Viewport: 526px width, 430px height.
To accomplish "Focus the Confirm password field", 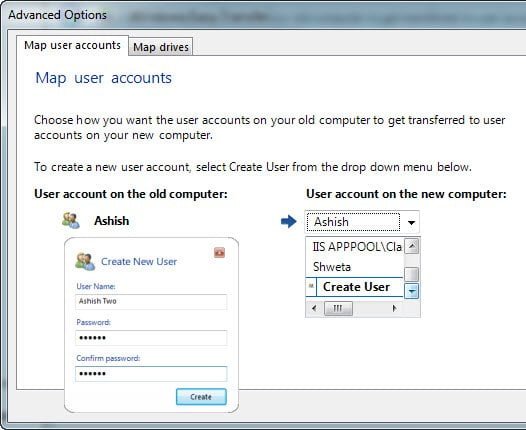I will (x=151, y=374).
